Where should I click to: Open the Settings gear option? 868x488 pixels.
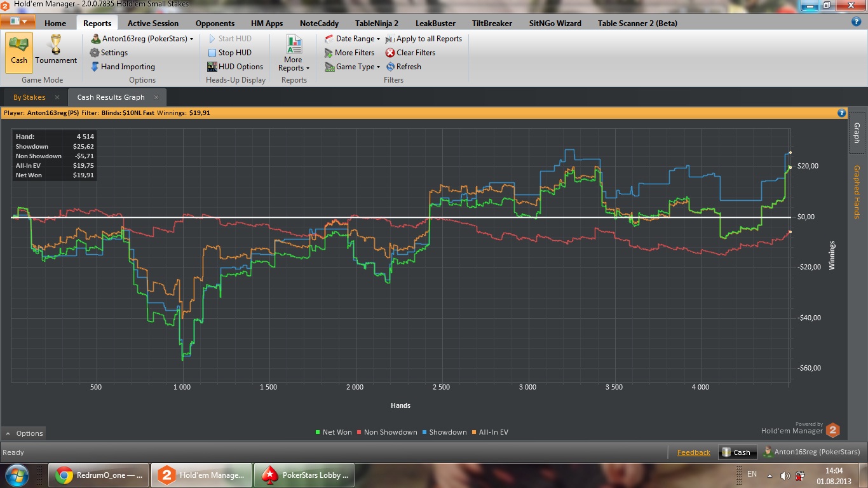(x=109, y=53)
